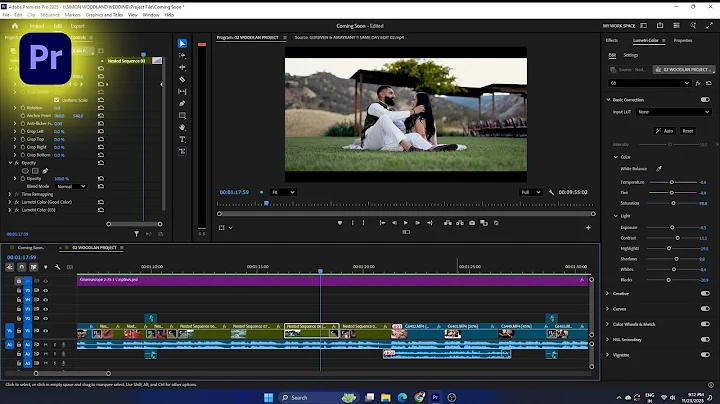Adjust the Saturation slider

point(673,203)
